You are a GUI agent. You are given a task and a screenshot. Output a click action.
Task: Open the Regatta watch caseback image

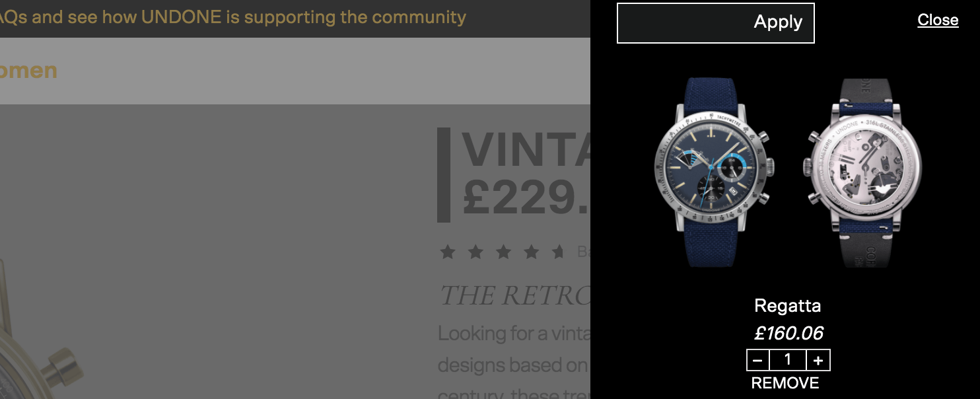862,173
